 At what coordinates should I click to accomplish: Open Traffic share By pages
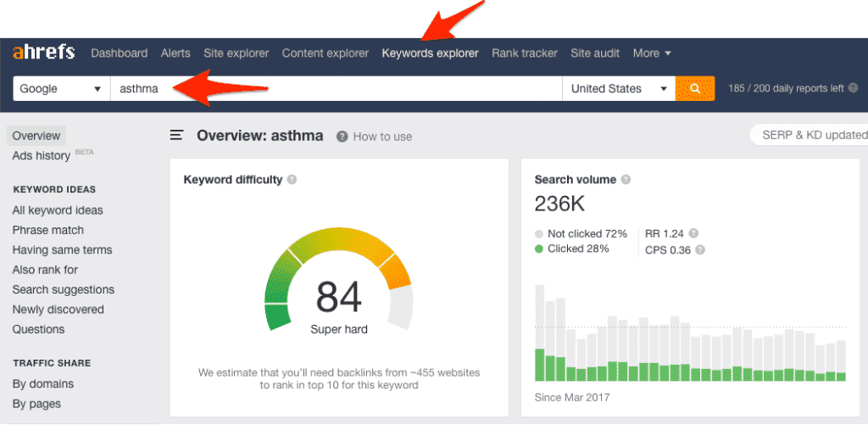36,404
